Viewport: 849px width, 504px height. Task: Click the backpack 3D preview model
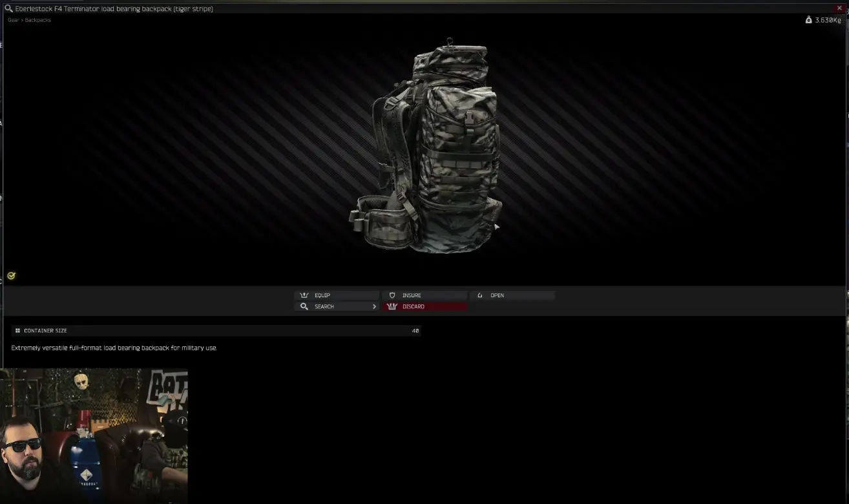point(426,145)
